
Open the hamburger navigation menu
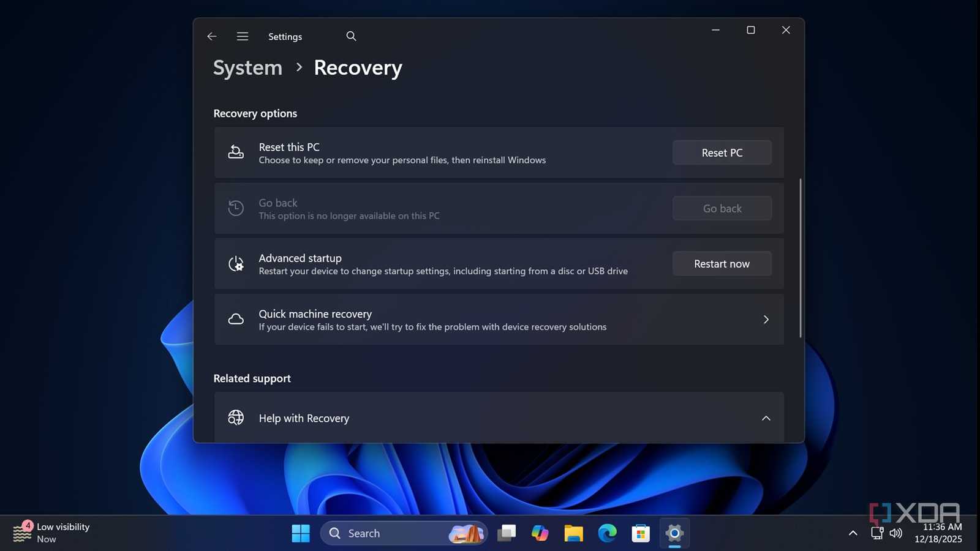pyautogui.click(x=243, y=37)
